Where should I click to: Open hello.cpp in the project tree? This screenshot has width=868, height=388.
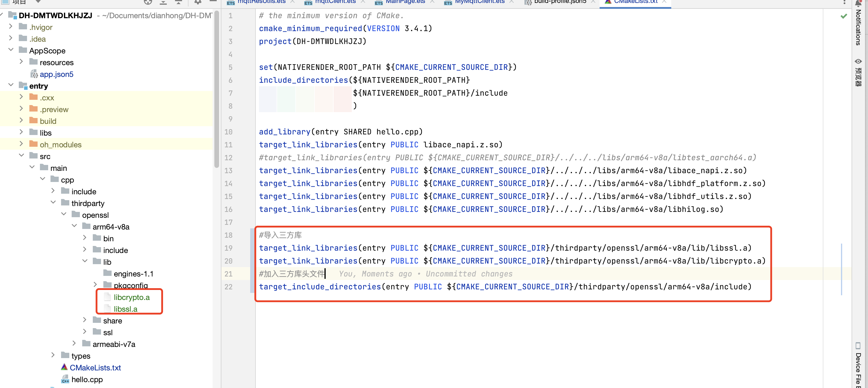click(87, 379)
